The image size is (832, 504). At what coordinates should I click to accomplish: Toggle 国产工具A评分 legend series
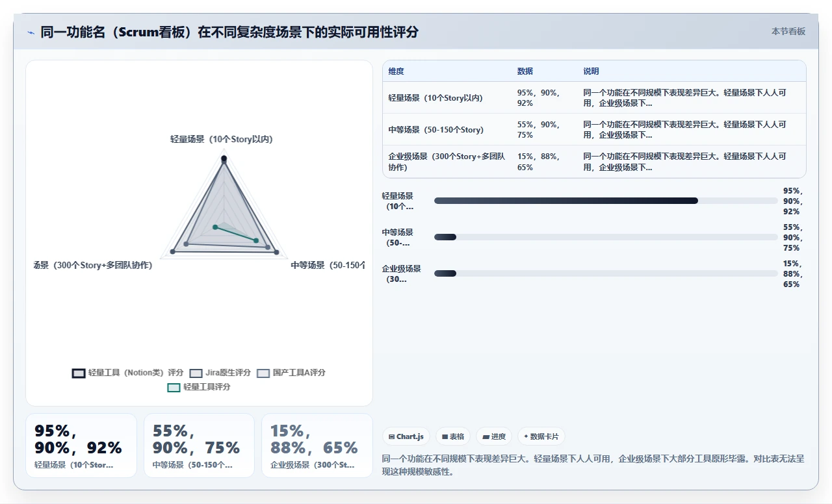pos(291,373)
